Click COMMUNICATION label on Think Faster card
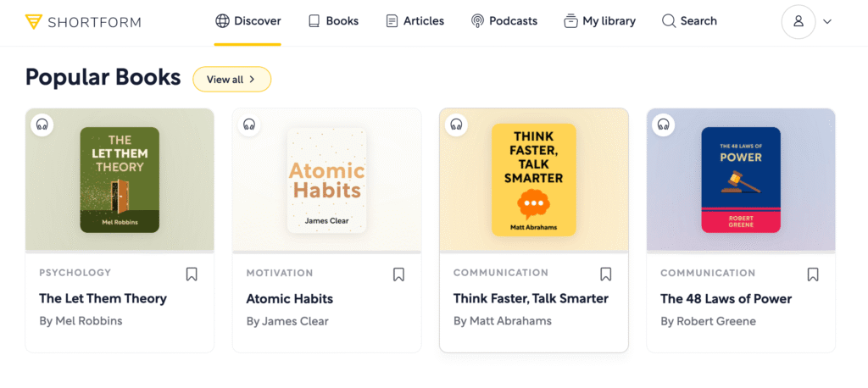The width and height of the screenshot is (868, 388). (501, 273)
